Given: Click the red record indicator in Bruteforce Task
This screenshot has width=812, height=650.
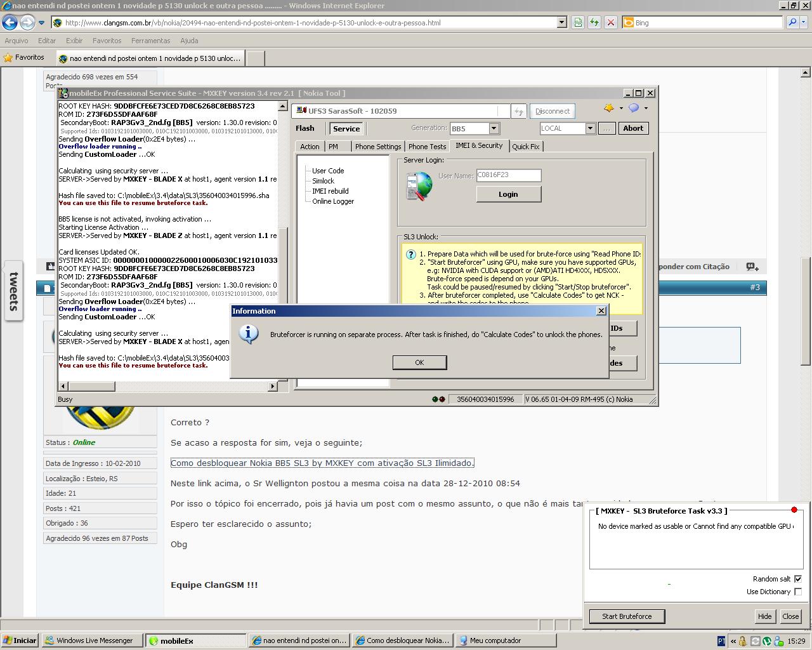Looking at the screenshot, I should coord(794,510).
